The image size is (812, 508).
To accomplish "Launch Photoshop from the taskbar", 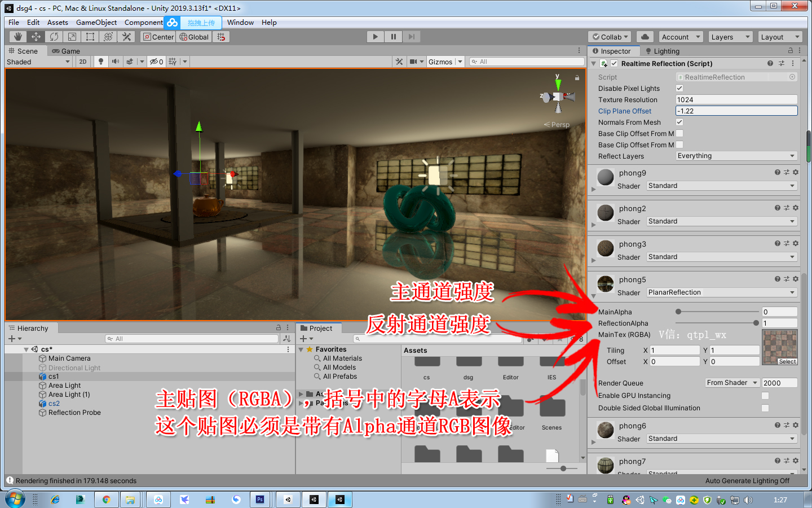I will (260, 499).
